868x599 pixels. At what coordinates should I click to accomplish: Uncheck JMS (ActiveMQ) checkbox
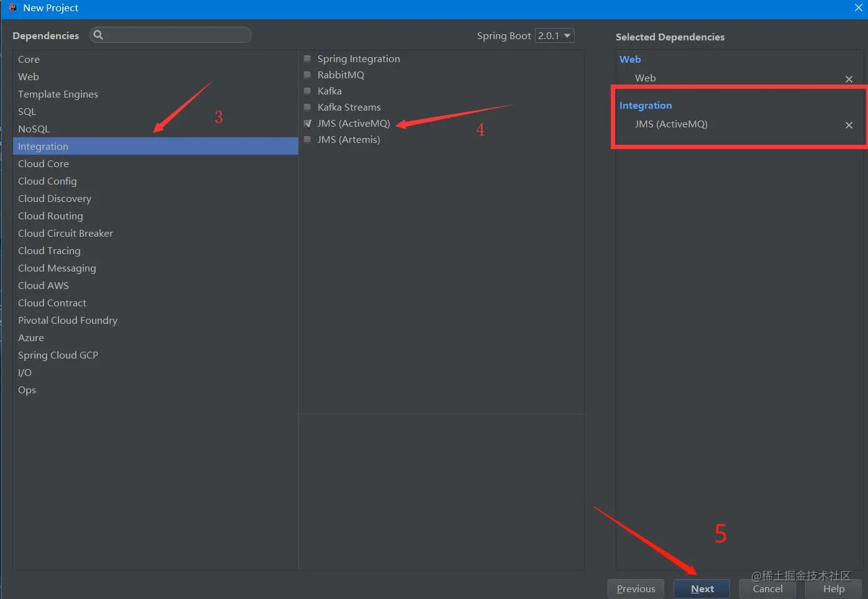(x=307, y=123)
